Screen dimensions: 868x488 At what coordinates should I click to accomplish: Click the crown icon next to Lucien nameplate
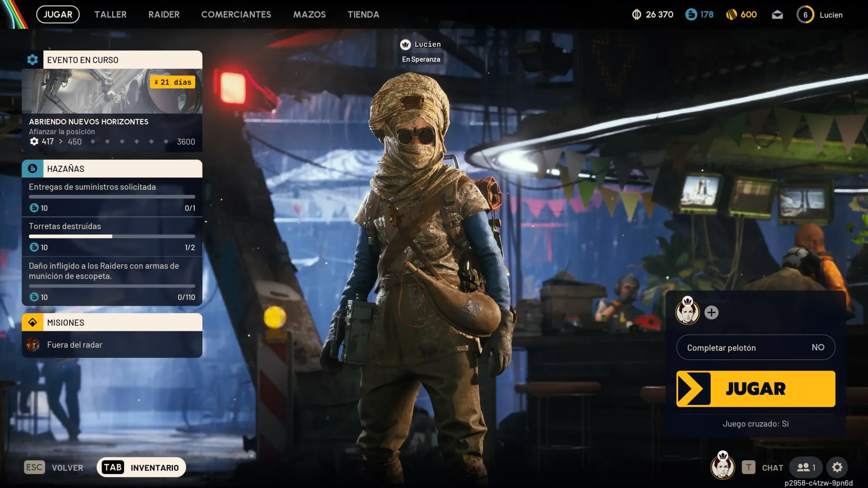(x=405, y=44)
